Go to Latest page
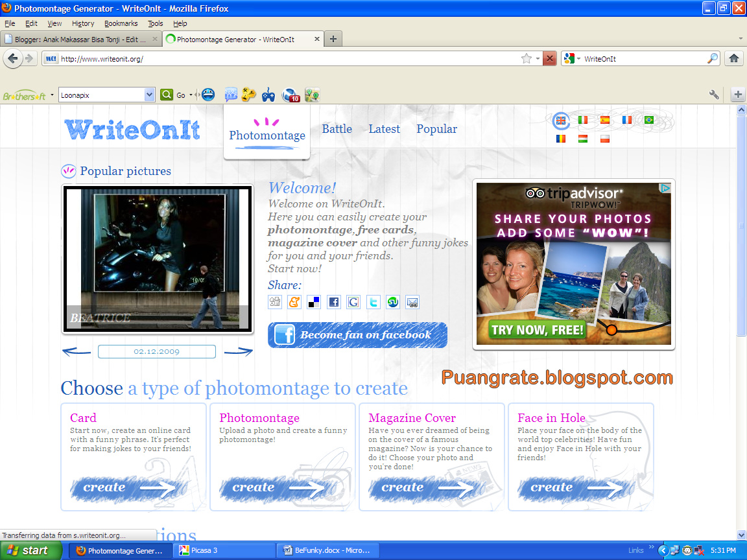Viewport: 747px width, 560px height. point(384,129)
